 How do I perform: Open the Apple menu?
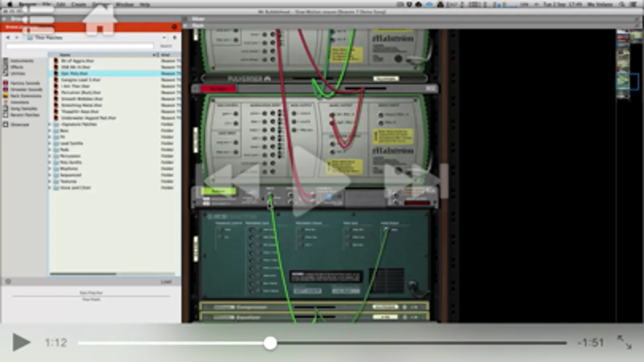pyautogui.click(x=10, y=4)
